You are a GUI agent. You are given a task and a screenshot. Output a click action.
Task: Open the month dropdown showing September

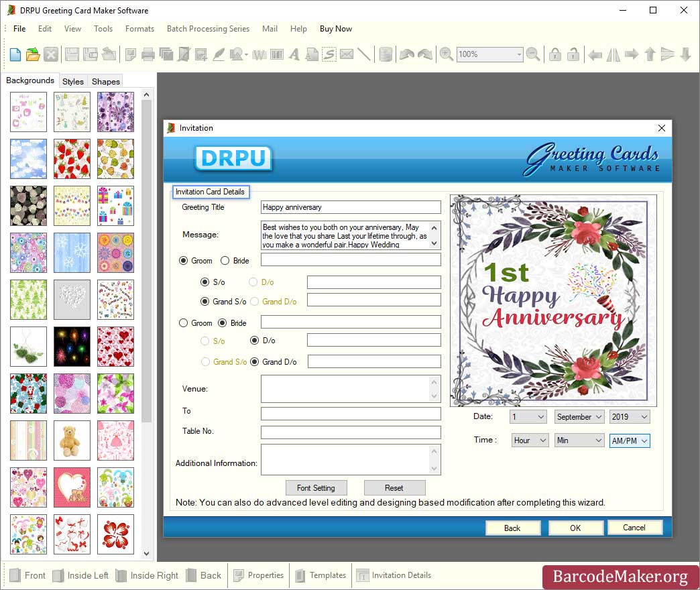[579, 417]
